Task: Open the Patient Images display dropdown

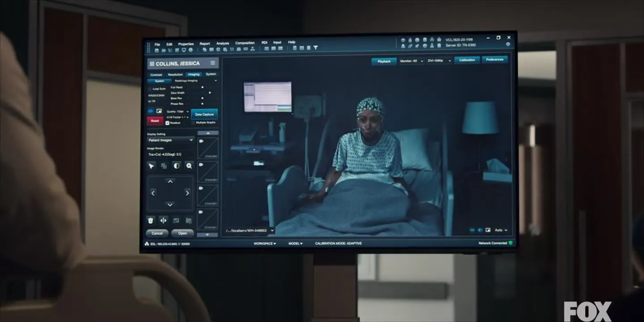Action: 170,140
